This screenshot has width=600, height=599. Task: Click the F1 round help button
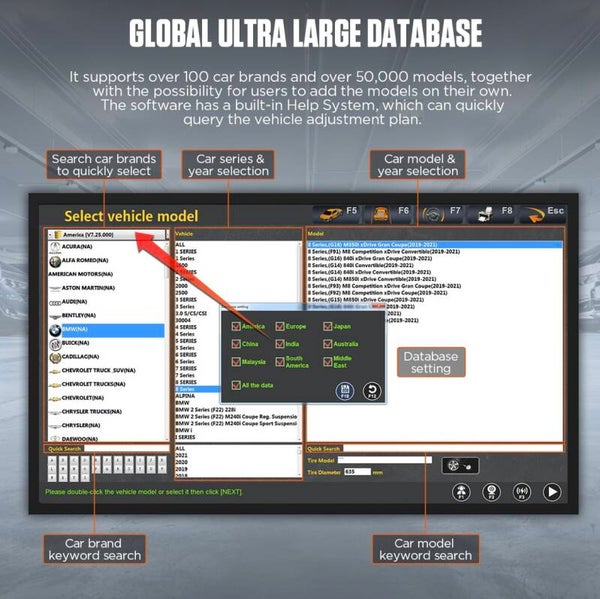point(461,491)
